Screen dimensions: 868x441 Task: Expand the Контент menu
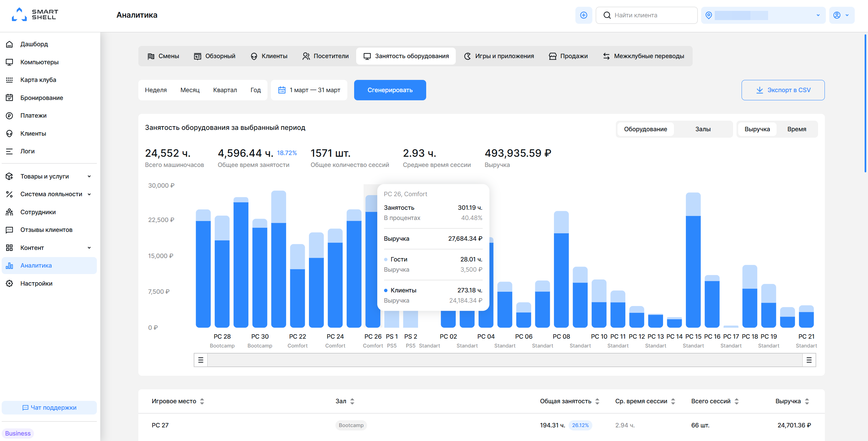click(x=89, y=248)
